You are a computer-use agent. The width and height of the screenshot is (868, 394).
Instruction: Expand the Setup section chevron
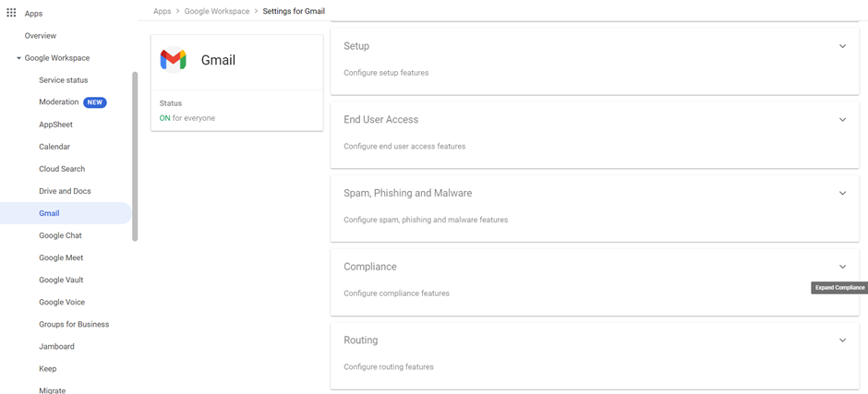842,46
